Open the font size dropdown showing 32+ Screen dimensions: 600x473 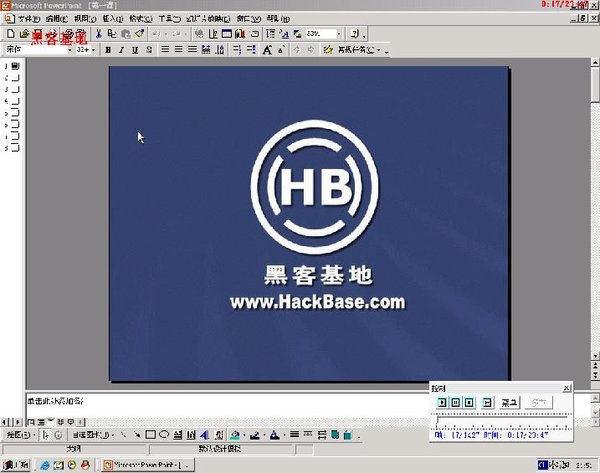(x=93, y=50)
